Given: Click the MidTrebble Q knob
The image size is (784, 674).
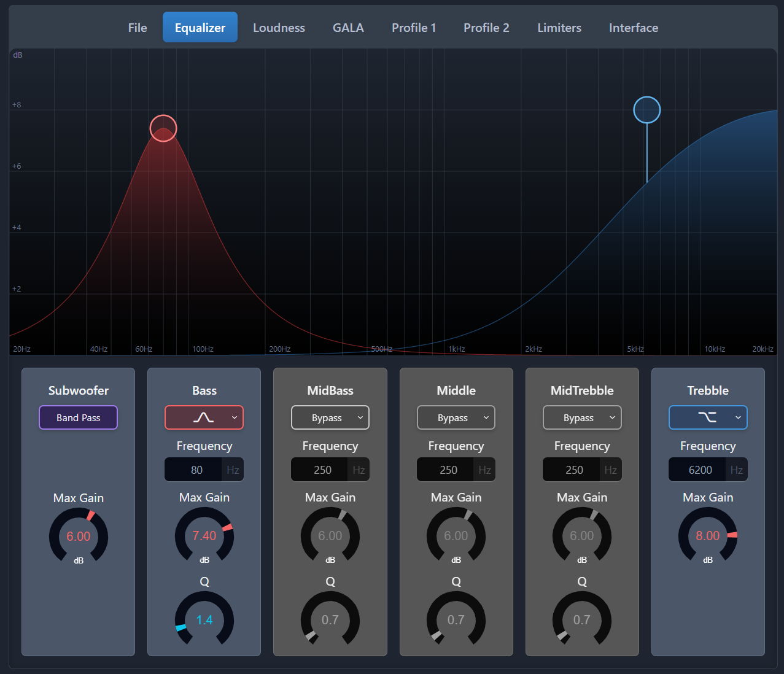Looking at the screenshot, I should 582,619.
